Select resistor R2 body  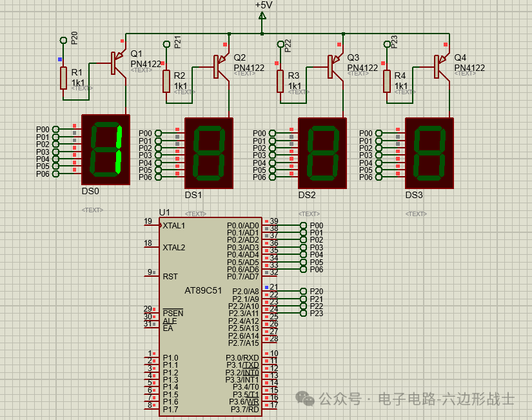(166, 81)
